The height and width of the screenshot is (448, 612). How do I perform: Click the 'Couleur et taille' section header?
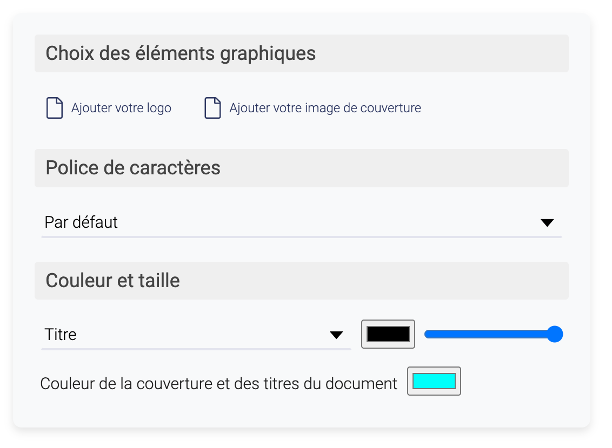coord(113,281)
